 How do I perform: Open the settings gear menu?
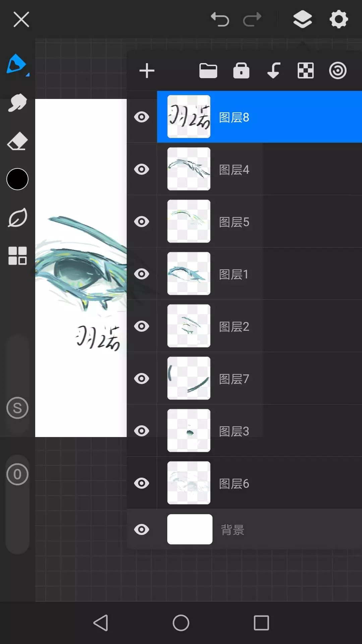click(x=339, y=19)
